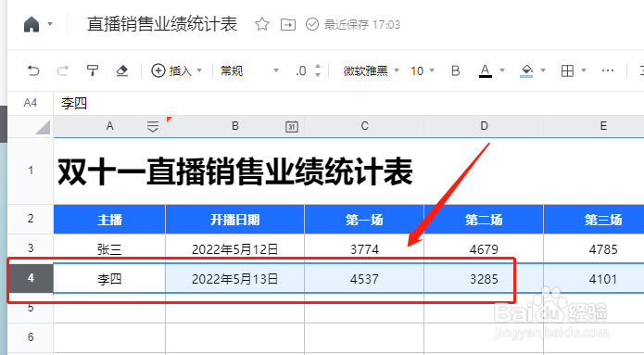
Task: Select the row 4 header
Action: 31,278
